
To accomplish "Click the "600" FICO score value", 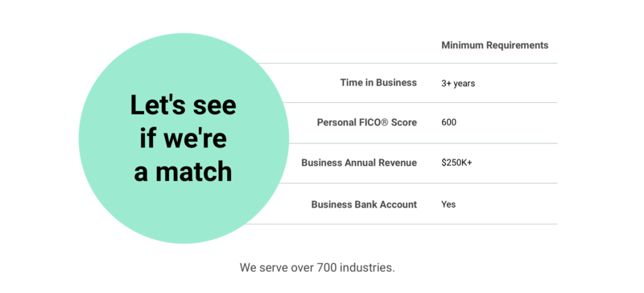I will pos(448,122).
